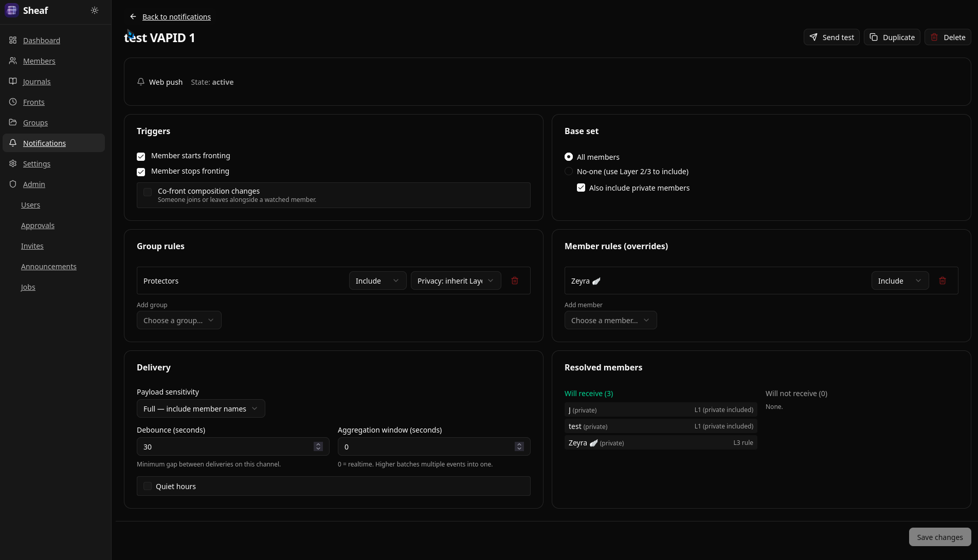Open the Choose a group dropdown

(179, 320)
